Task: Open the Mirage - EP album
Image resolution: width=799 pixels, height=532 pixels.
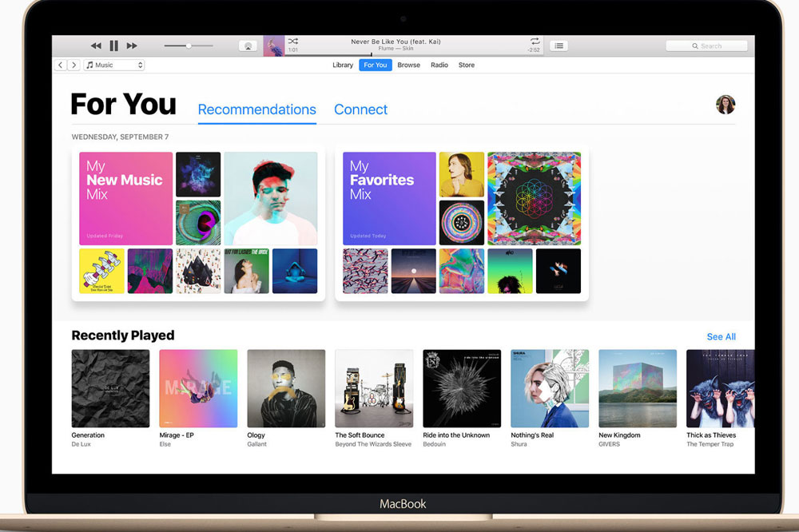Action: click(198, 388)
